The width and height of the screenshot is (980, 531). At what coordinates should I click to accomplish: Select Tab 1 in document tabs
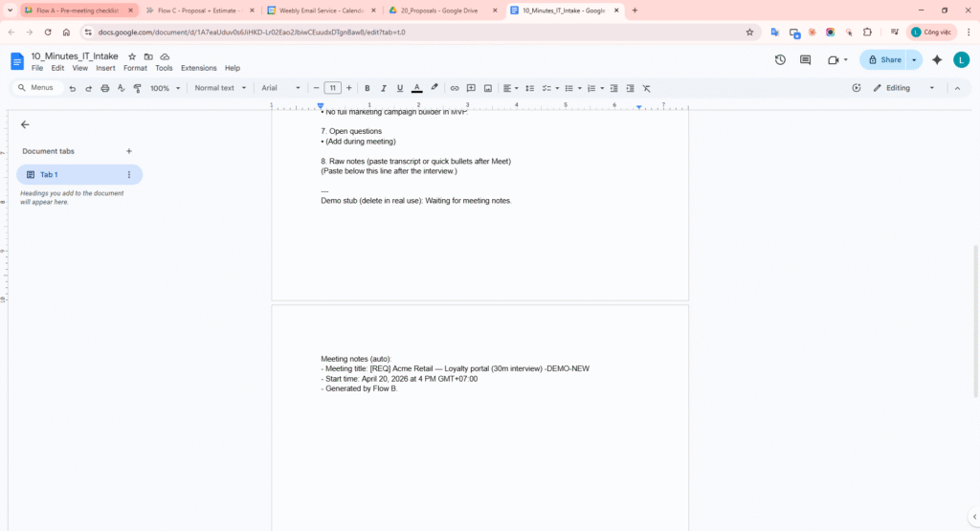(78, 174)
